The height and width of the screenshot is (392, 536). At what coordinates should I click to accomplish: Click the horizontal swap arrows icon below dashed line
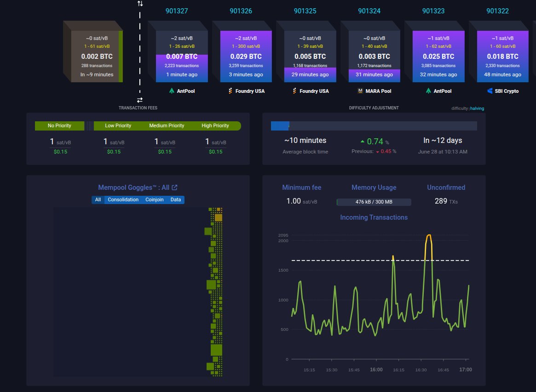(140, 100)
